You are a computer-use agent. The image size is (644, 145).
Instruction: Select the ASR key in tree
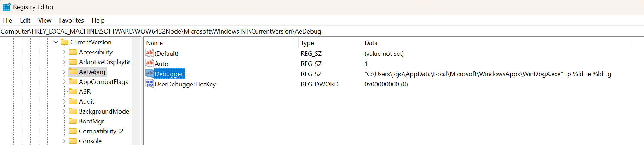[x=85, y=91]
